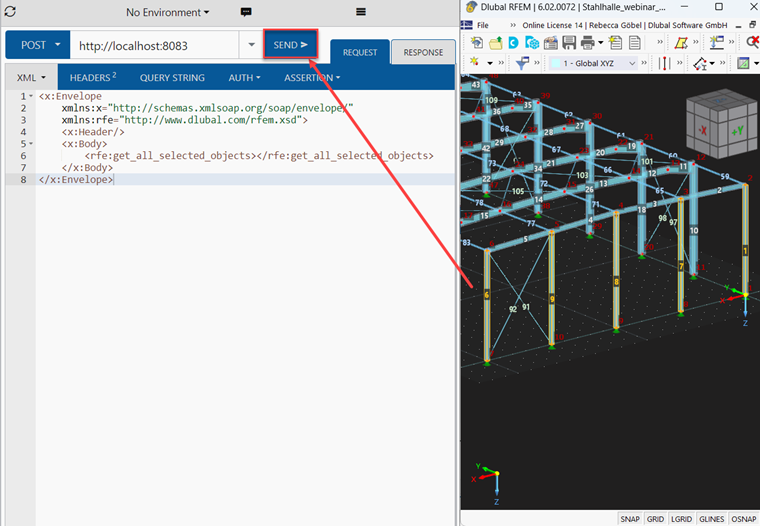Viewport: 760px width, 526px height.
Task: Toggle GRID in the RFEM status bar
Action: (x=655, y=519)
